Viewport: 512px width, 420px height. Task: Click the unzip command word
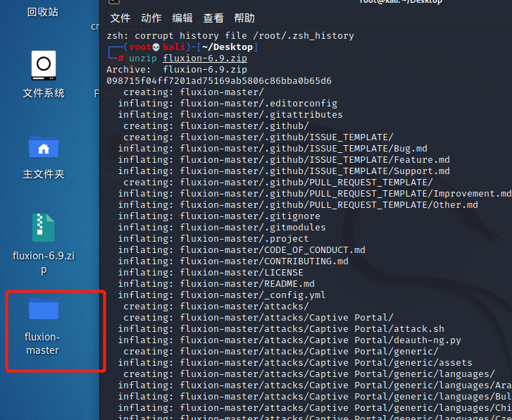click(x=143, y=58)
